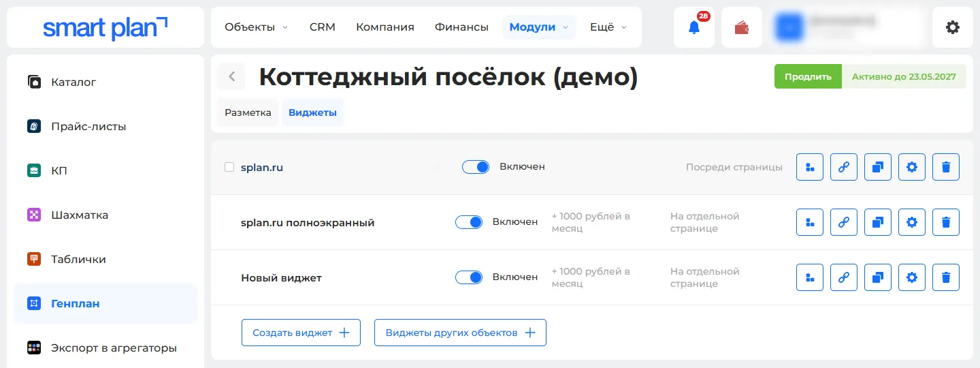
Task: Copy link icon for splan.ru widget
Action: point(844,167)
